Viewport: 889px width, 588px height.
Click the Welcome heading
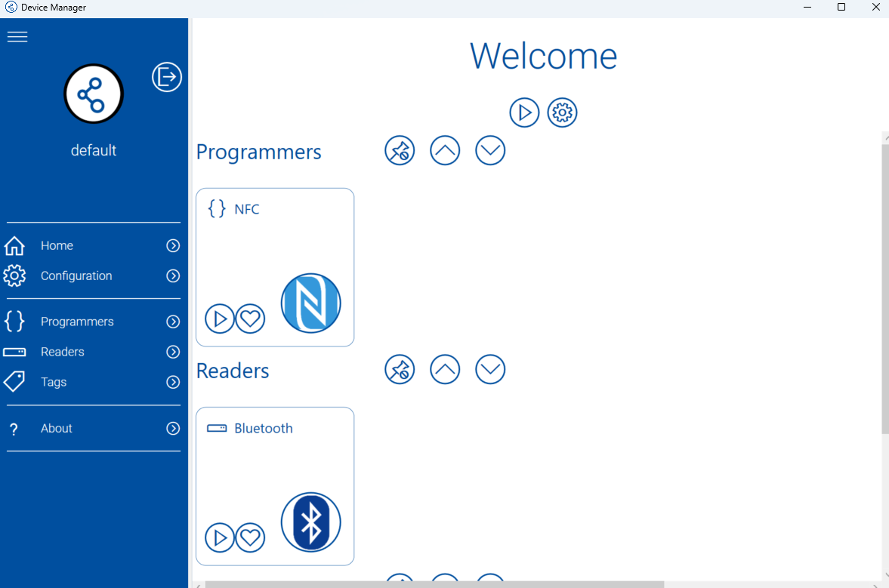click(543, 56)
